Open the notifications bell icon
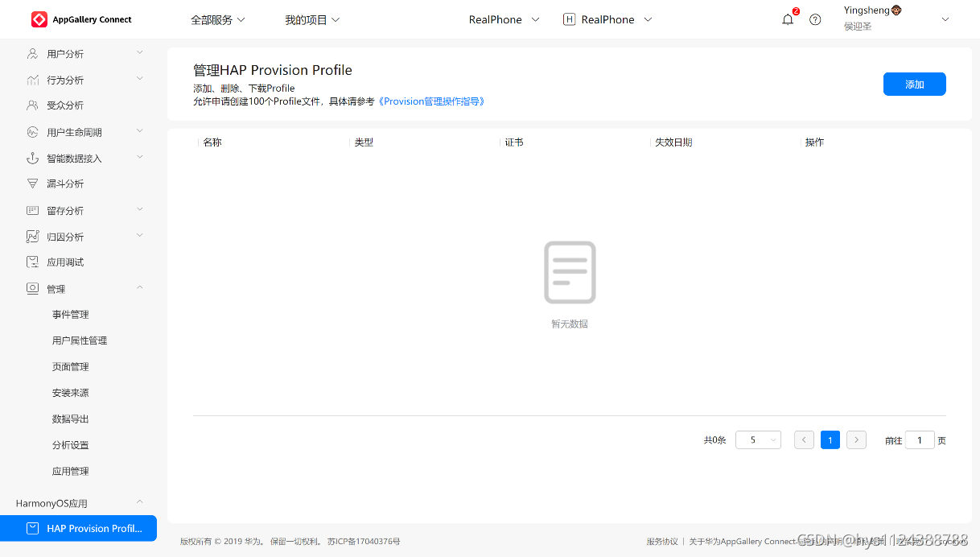Image resolution: width=980 pixels, height=557 pixels. click(x=788, y=19)
